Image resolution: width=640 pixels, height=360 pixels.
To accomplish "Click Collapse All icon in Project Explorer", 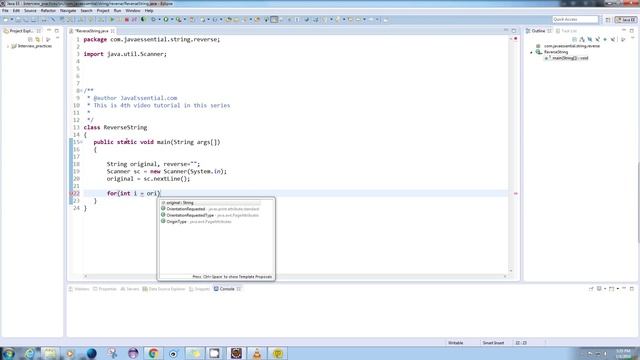I will [30, 39].
